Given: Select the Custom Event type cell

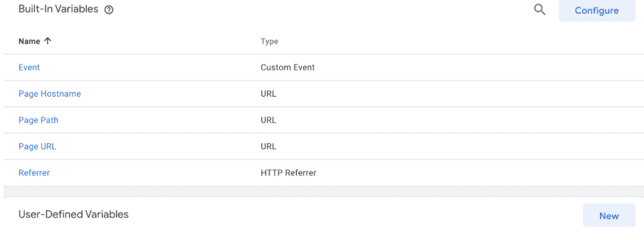Looking at the screenshot, I should [x=288, y=67].
